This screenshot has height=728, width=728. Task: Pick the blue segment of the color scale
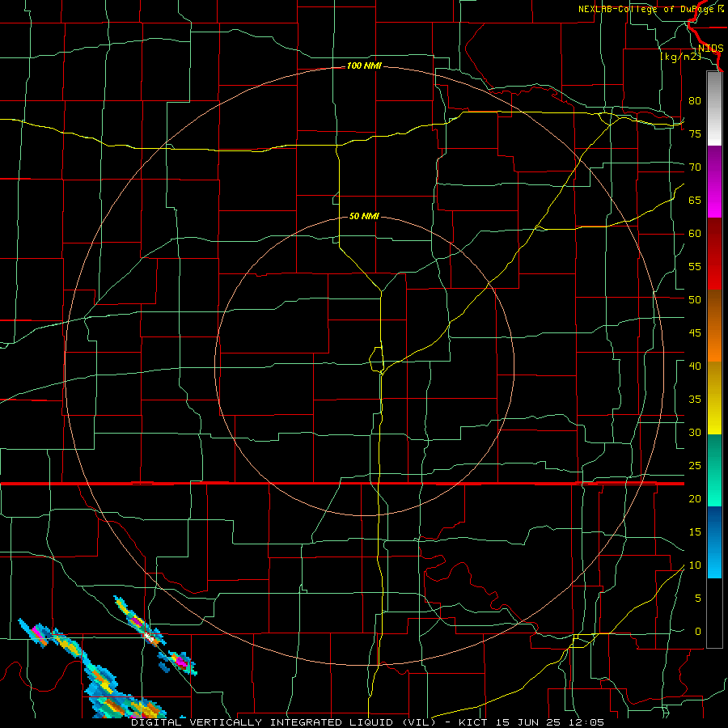[x=714, y=542]
